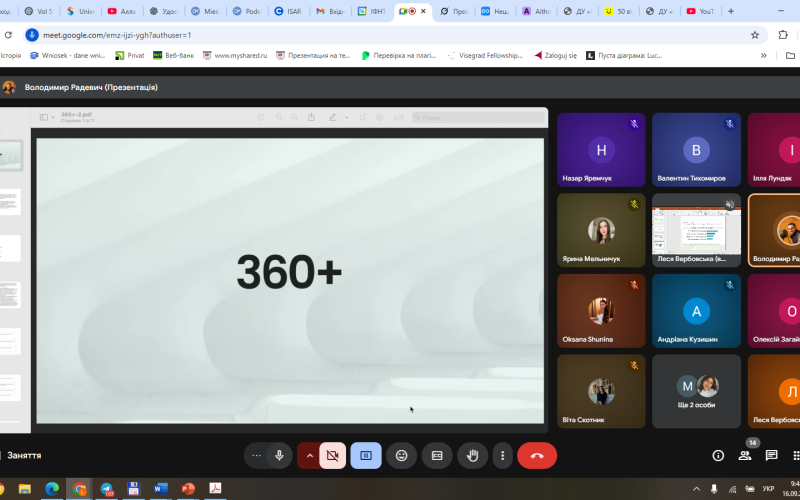Viewport: 800px width, 500px height.
Task: Open more options three-dot menu
Action: (502, 456)
